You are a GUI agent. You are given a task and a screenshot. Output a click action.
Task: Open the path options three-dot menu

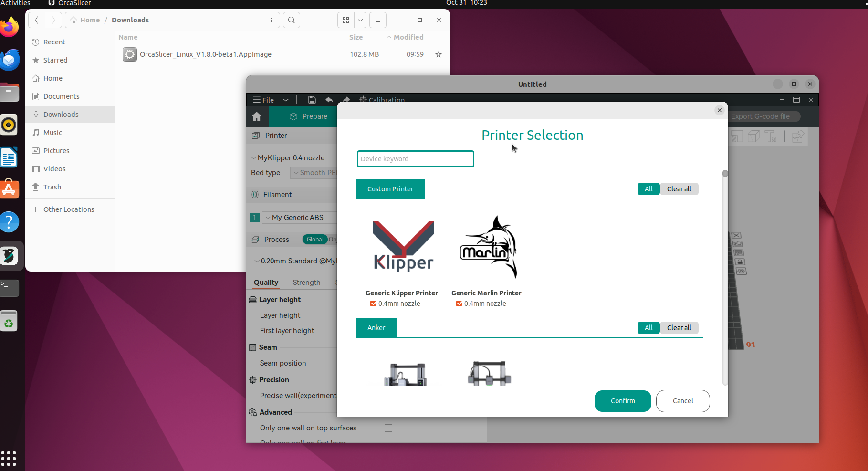click(272, 20)
